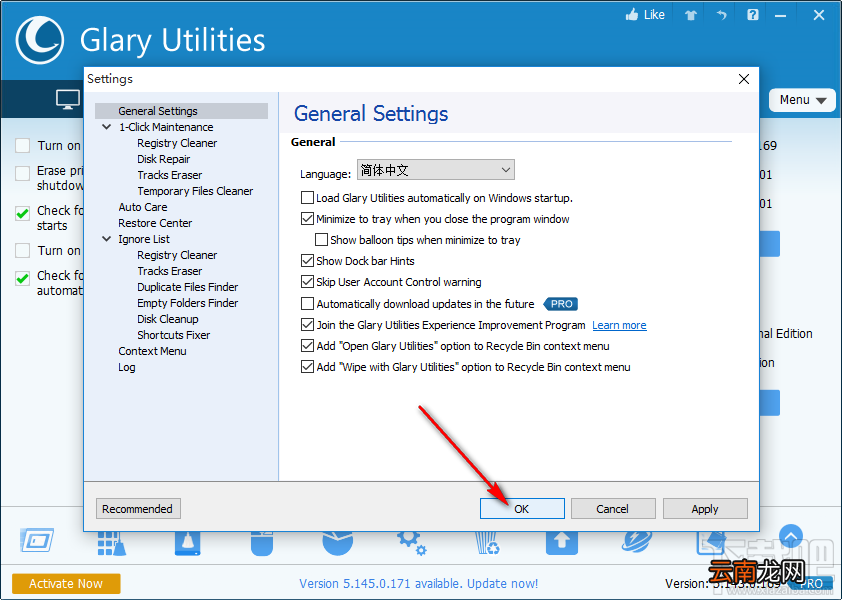
Task: Click the Cancel button
Action: point(613,509)
